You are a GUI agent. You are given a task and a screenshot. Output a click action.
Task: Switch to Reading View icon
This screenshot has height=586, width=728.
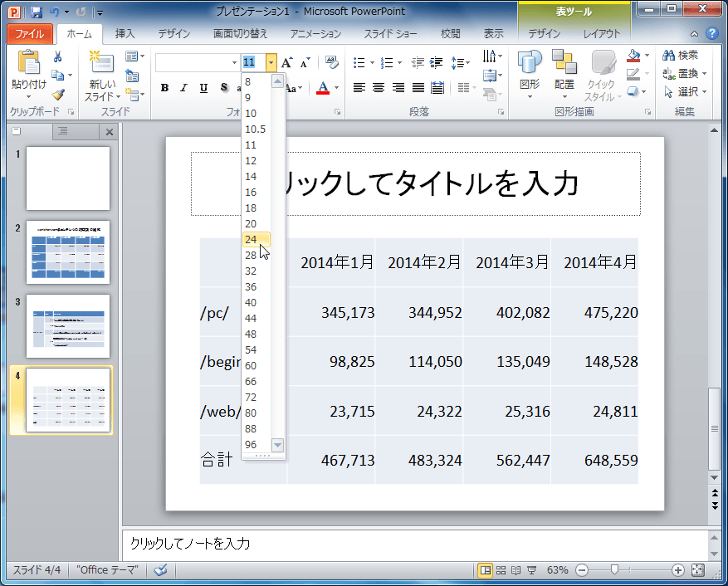pyautogui.click(x=515, y=570)
